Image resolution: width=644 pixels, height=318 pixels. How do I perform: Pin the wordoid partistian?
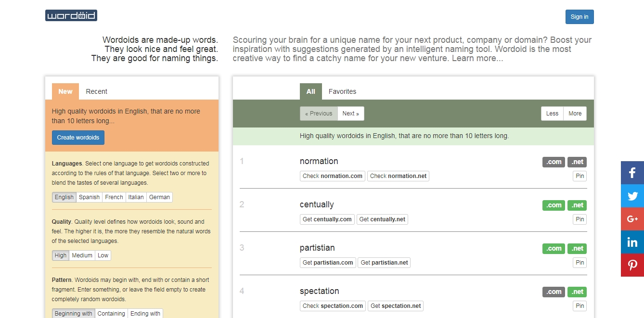580,263
